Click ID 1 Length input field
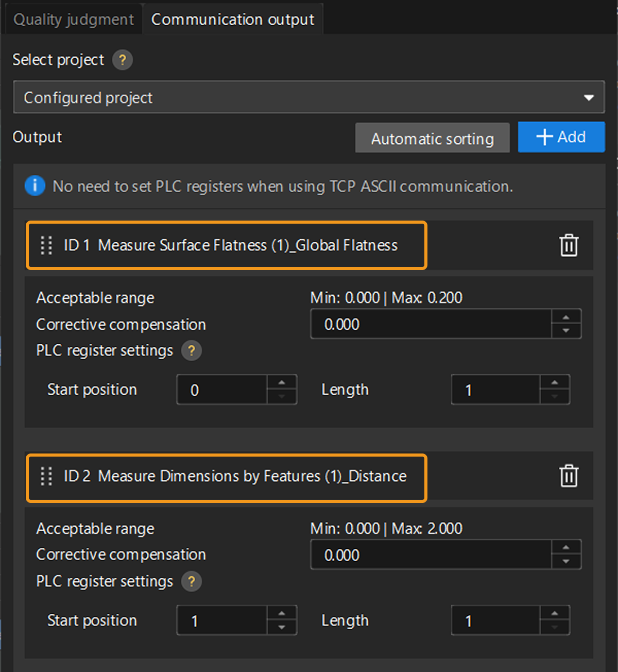This screenshot has width=618, height=672. coord(495,390)
